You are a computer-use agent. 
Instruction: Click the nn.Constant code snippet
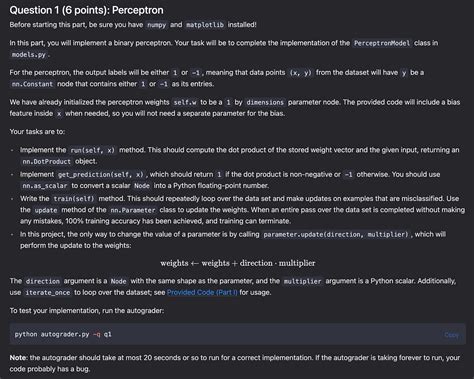(32, 84)
